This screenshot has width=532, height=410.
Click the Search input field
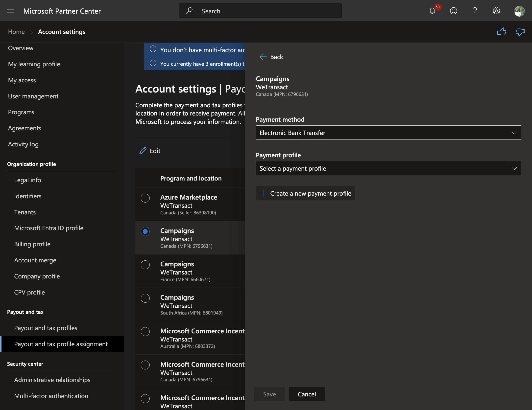point(260,11)
